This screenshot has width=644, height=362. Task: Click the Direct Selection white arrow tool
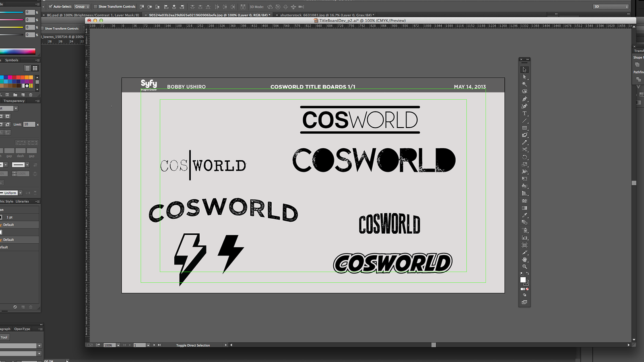click(x=524, y=77)
